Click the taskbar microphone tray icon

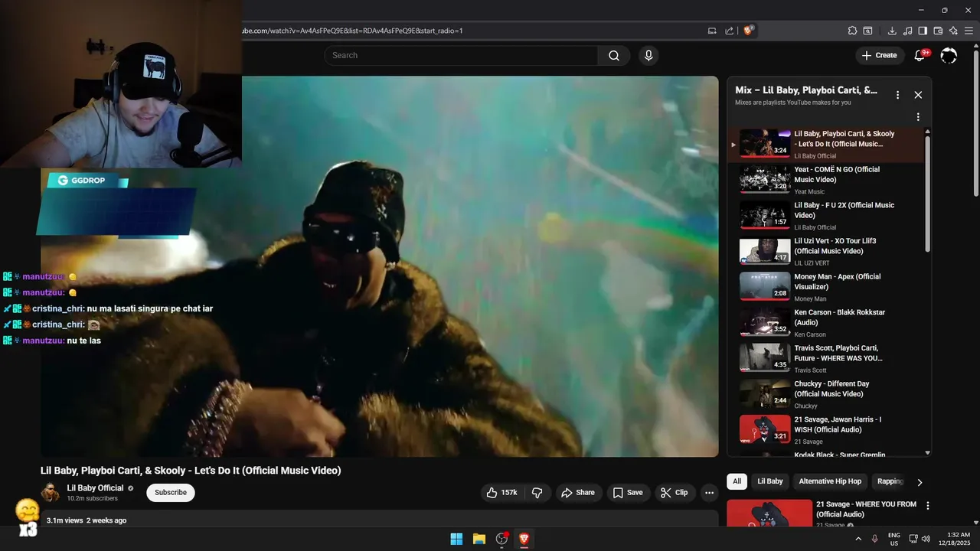click(874, 539)
